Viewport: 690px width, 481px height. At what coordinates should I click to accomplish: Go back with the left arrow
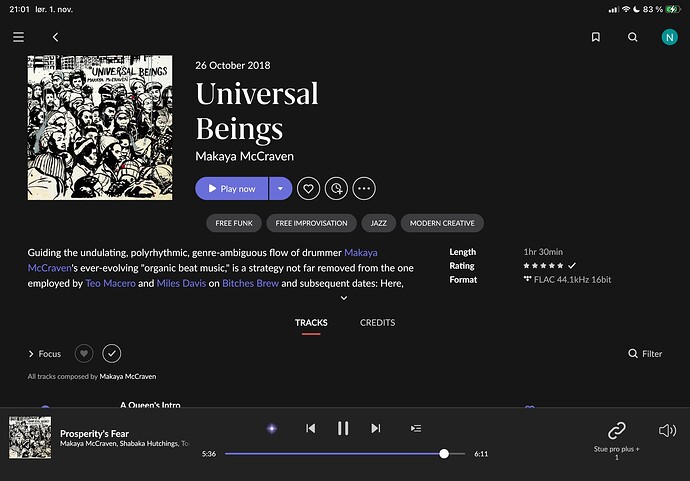(x=55, y=37)
